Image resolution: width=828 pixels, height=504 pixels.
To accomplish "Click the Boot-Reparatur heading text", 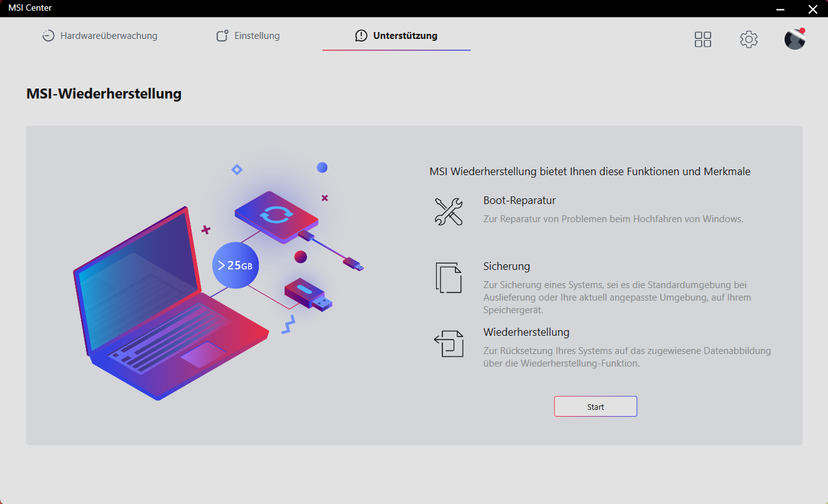I will pyautogui.click(x=520, y=201).
